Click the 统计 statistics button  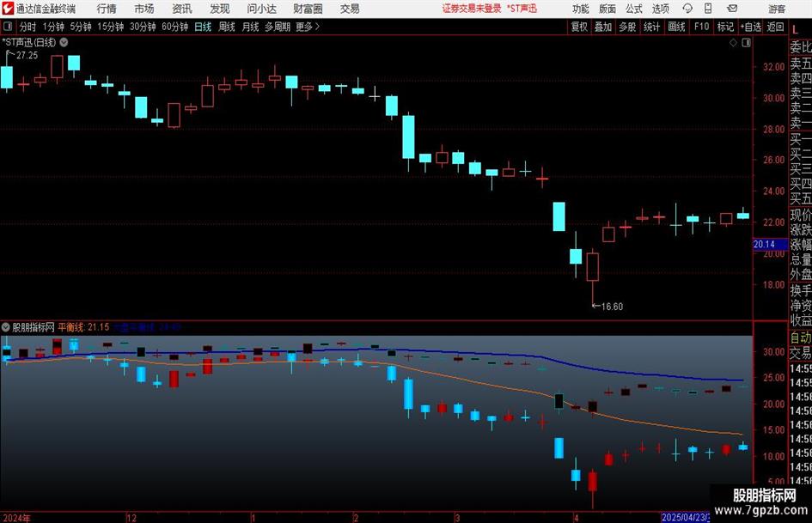coord(651,27)
